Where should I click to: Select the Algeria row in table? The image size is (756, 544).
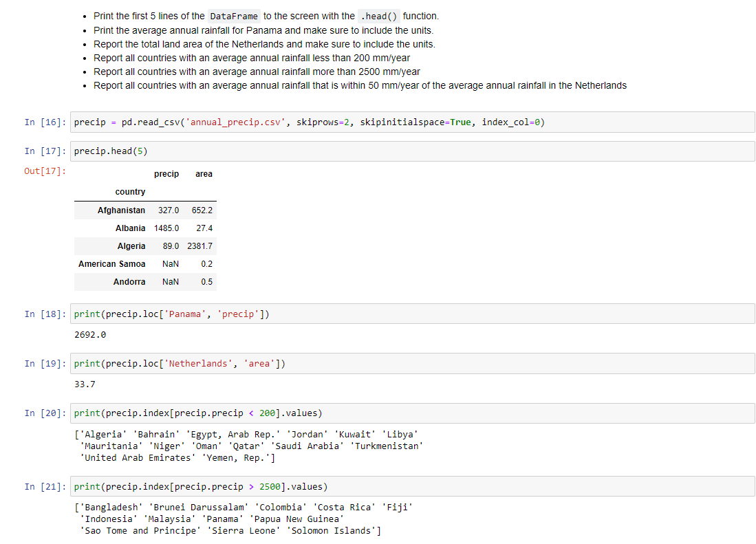(145, 246)
